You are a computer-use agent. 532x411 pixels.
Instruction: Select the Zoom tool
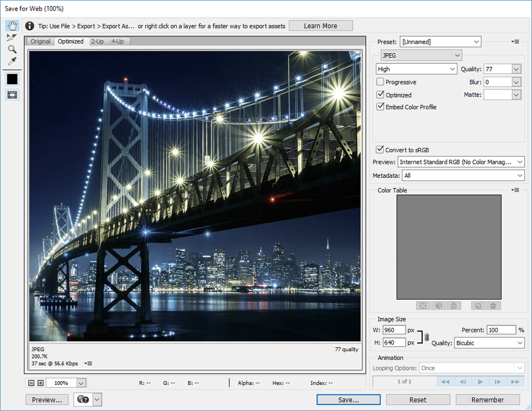pyautogui.click(x=12, y=49)
